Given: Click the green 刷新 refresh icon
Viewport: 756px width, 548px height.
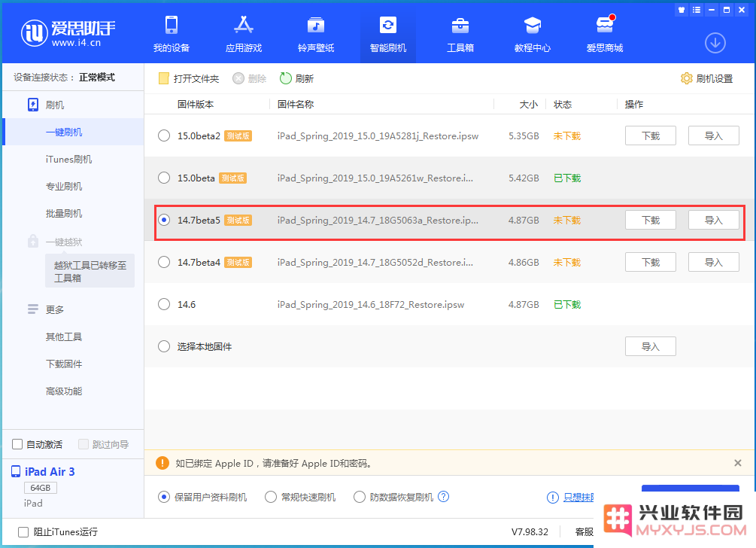Looking at the screenshot, I should [285, 78].
